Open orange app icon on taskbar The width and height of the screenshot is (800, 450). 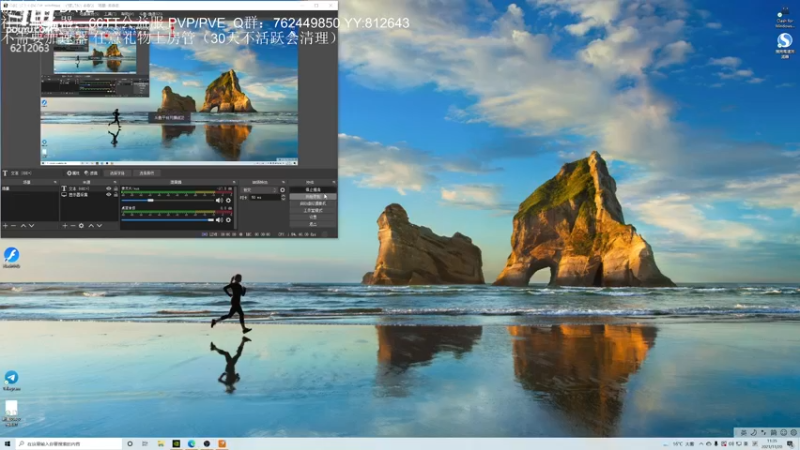tap(222, 444)
